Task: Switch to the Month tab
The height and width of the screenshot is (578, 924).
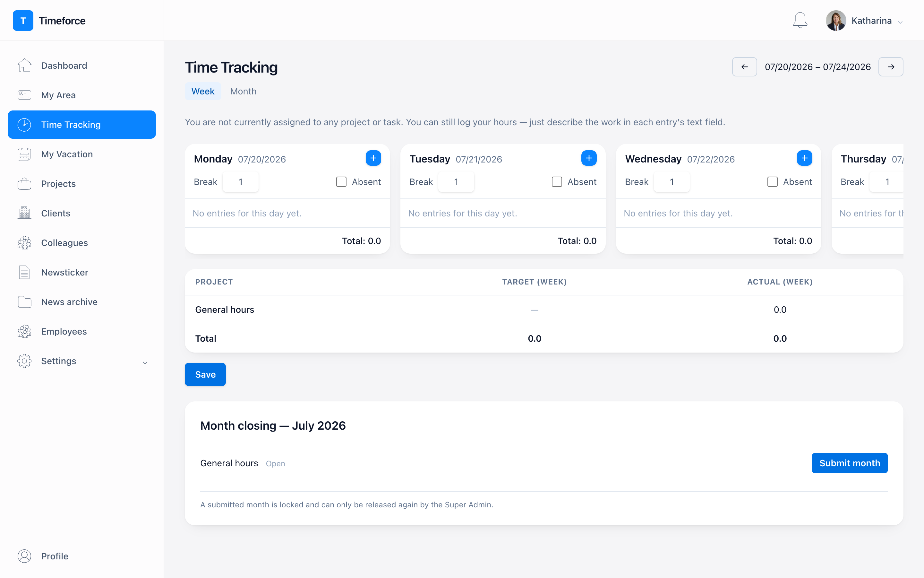Action: pos(243,92)
